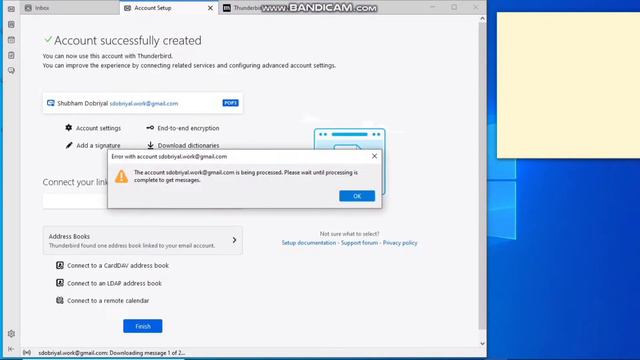Open Account settings link
The image size is (640, 360).
click(x=98, y=128)
